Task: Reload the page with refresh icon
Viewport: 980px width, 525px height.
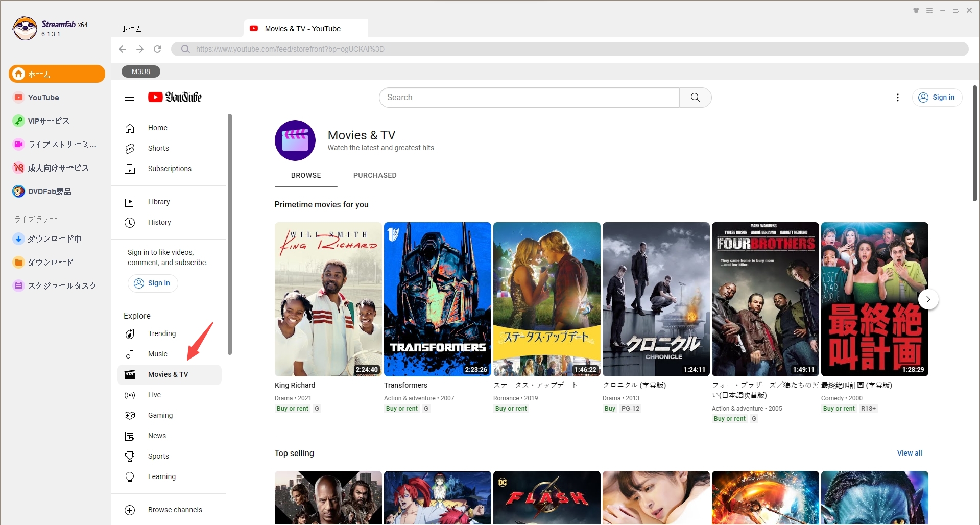Action: (x=157, y=49)
